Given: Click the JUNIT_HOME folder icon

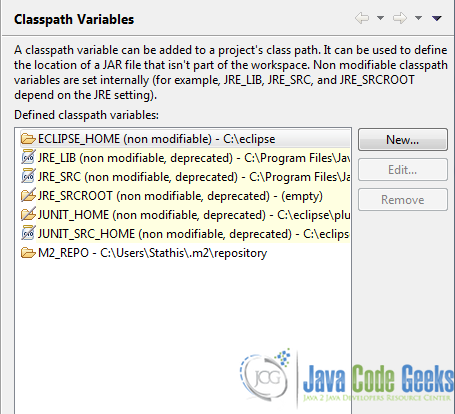Looking at the screenshot, I should click(28, 215).
